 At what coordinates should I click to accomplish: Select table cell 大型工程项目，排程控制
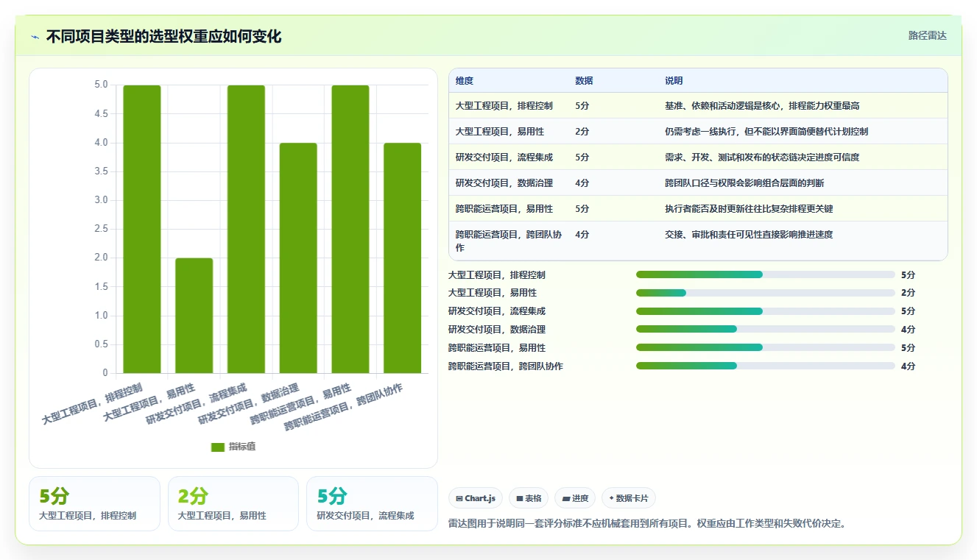tap(504, 106)
